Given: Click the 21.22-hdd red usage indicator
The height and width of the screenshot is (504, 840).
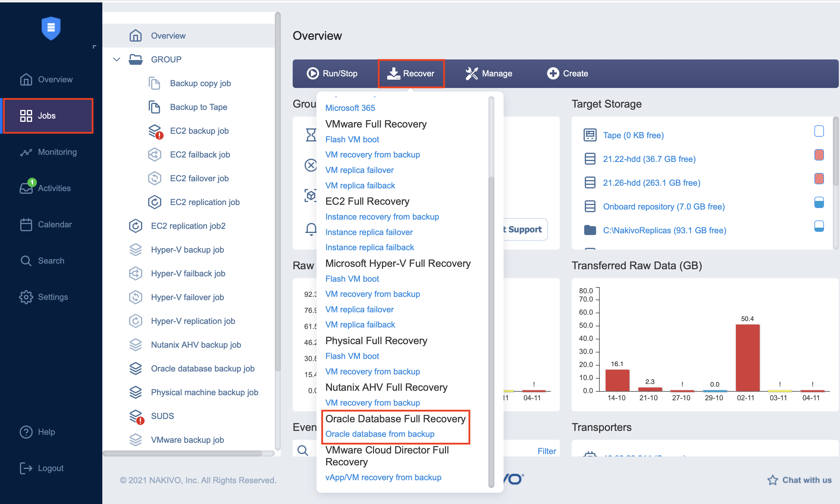Looking at the screenshot, I should 819,155.
